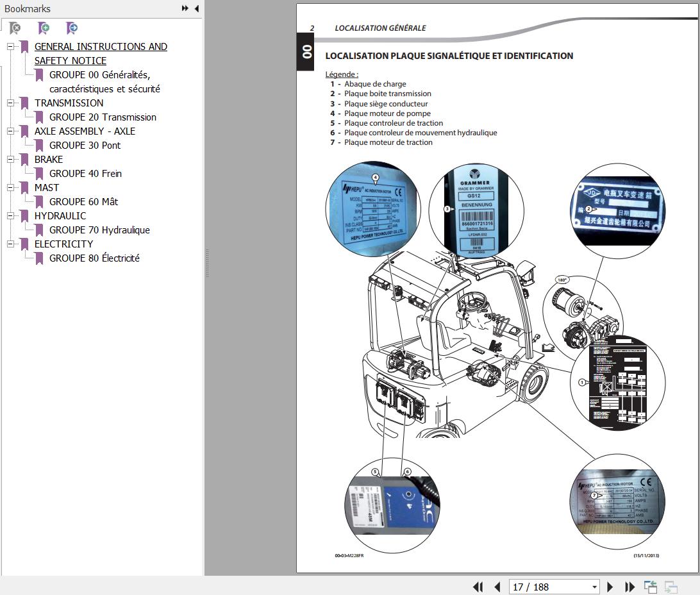Go to the previous page
The height and width of the screenshot is (595, 700).
pyautogui.click(x=497, y=587)
